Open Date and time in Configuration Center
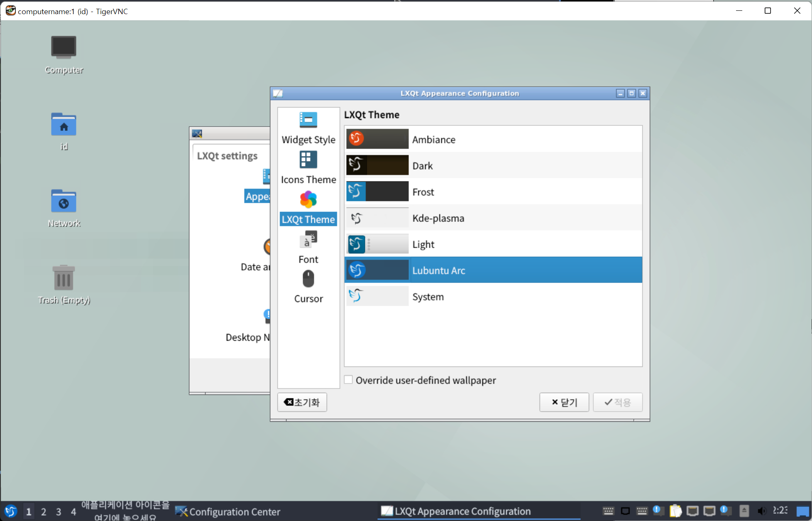812x521 pixels. pyautogui.click(x=255, y=256)
